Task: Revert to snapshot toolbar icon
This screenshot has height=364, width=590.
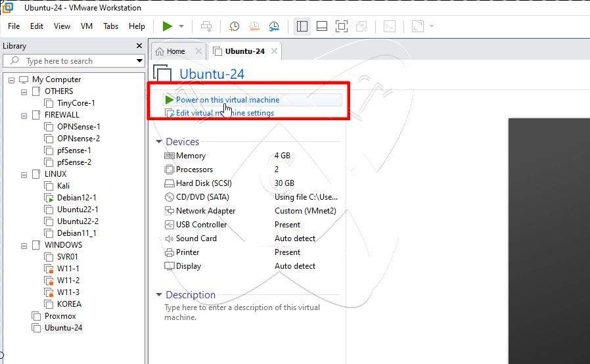Action: tap(254, 26)
